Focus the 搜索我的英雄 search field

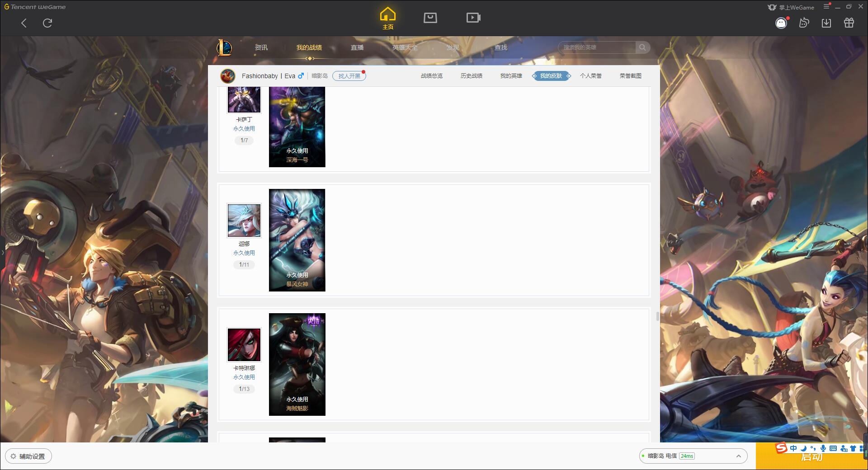(x=597, y=47)
